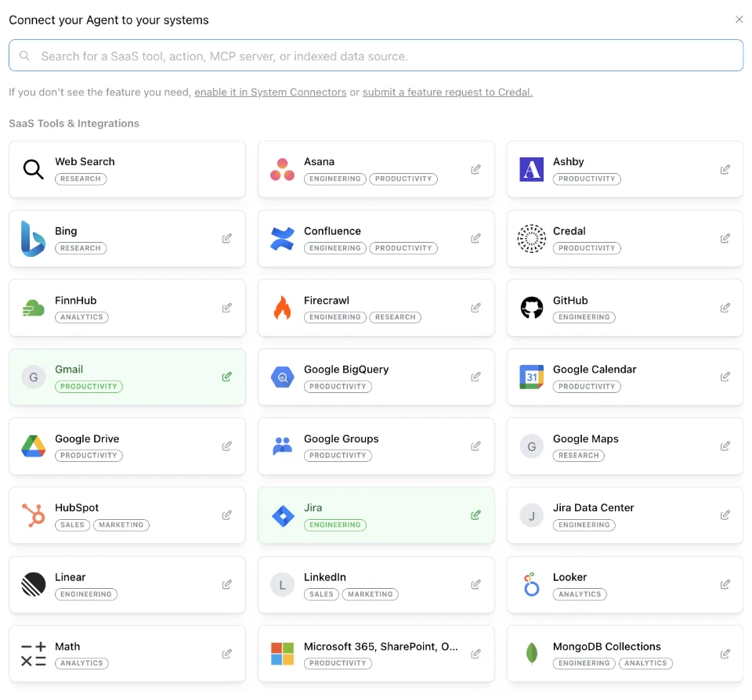
Task: Click the Looker logo icon
Action: pyautogui.click(x=531, y=584)
